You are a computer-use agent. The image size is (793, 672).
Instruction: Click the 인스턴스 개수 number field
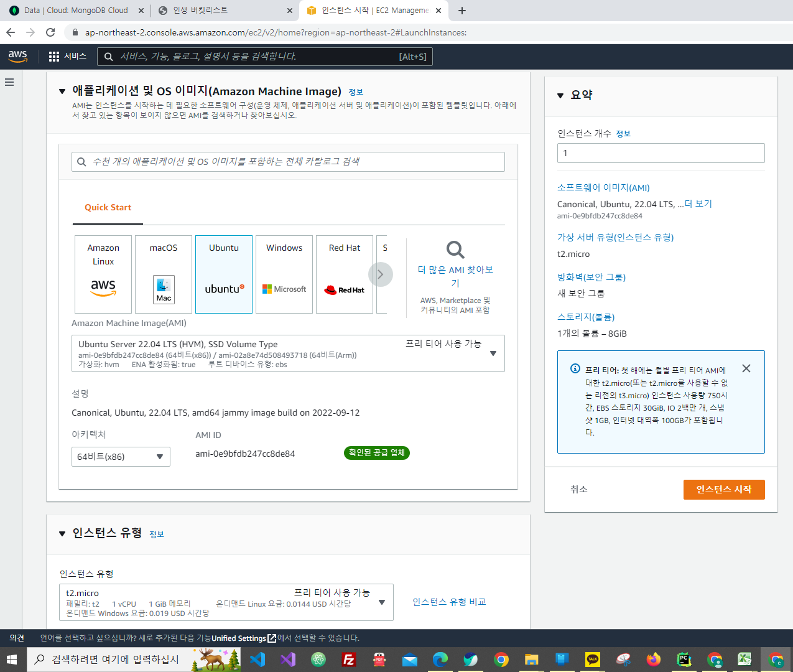pos(661,153)
